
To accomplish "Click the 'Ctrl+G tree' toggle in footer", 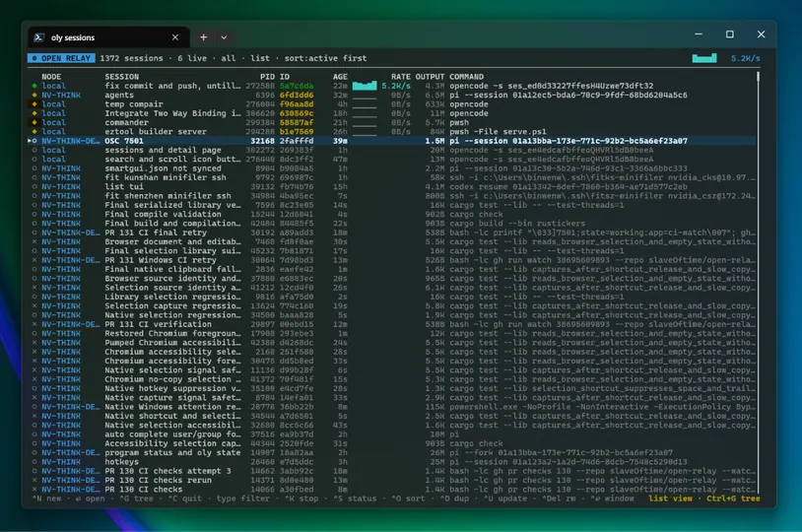I will [x=733, y=499].
